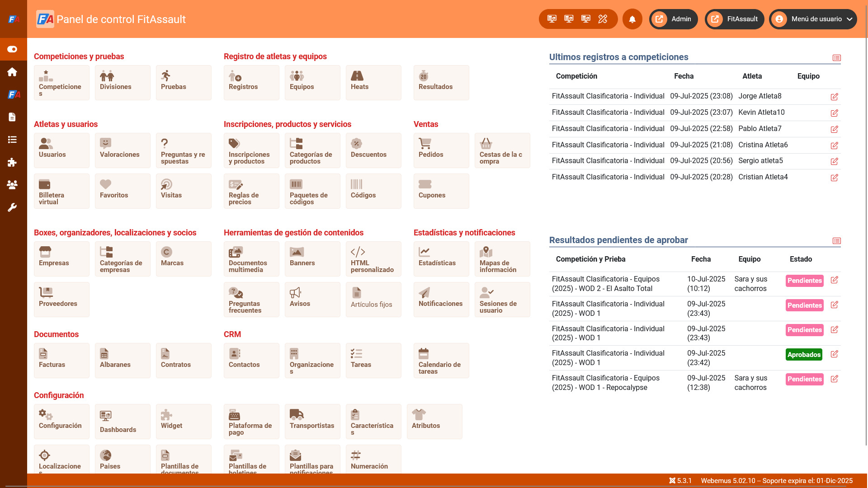The width and height of the screenshot is (868, 488).
Task: Click the list icon beside Resultados pendientes de aprobar
Action: (x=837, y=241)
